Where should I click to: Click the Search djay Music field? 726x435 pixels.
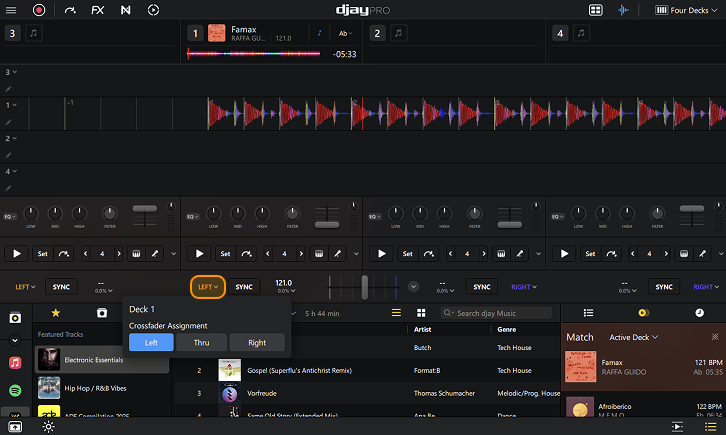pos(495,313)
